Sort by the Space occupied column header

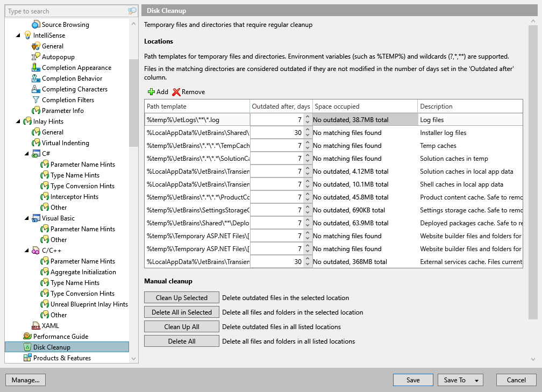tap(365, 106)
